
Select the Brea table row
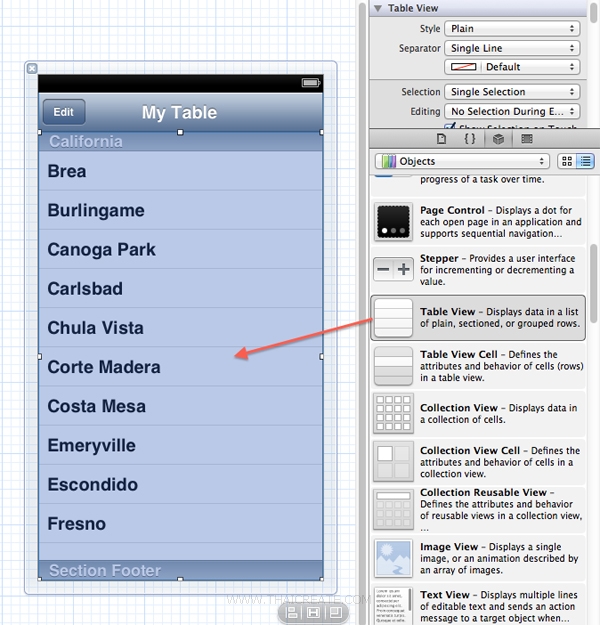click(181, 171)
